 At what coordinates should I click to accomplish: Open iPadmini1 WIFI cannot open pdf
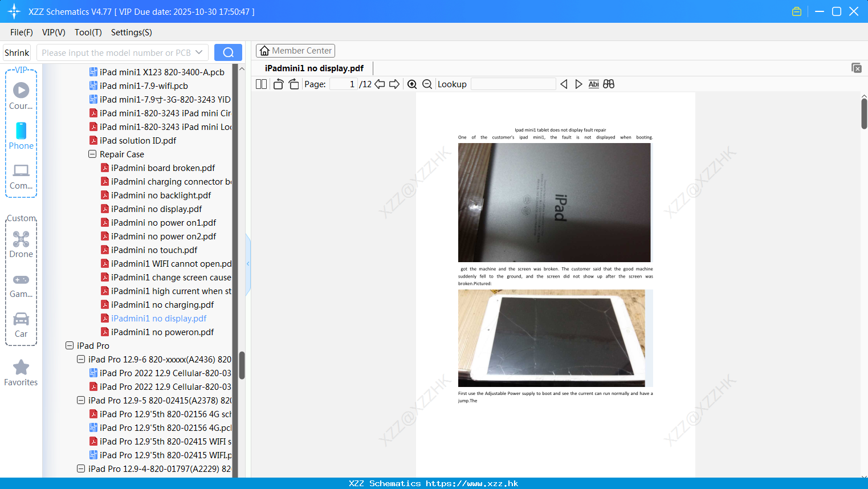click(166, 263)
